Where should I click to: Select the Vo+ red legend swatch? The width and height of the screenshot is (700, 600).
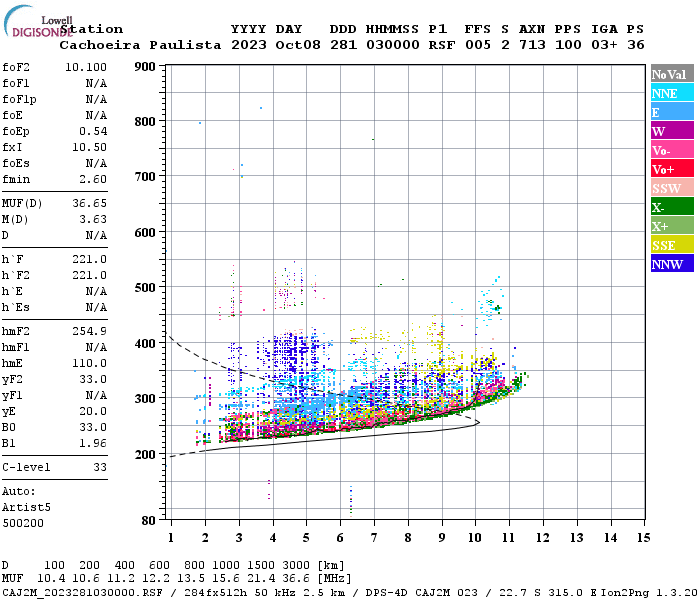coord(672,169)
